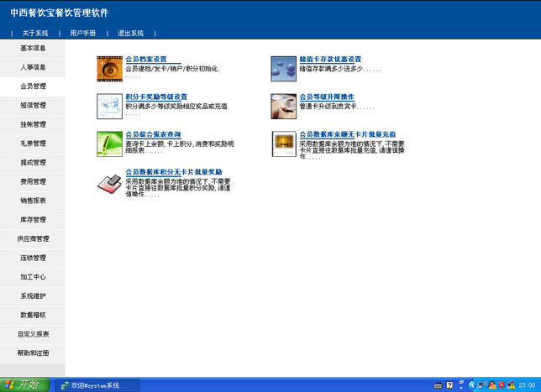Screen dimensions: 541x392
Task: Click the 储值卡存款优惠设置 icon
Action: click(x=284, y=68)
